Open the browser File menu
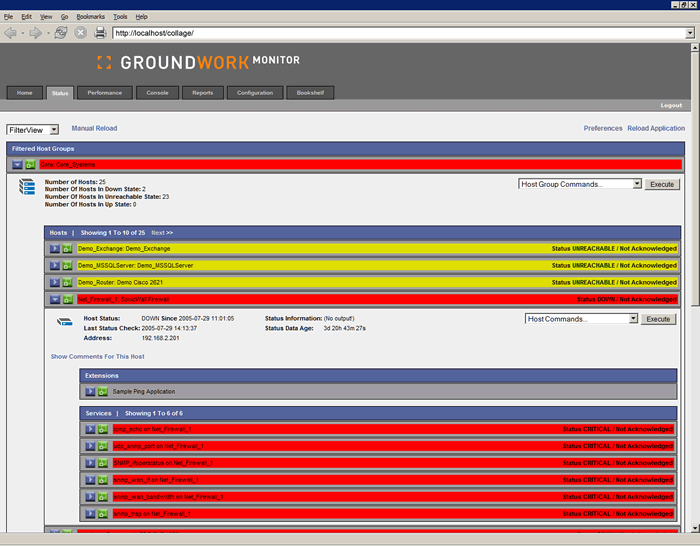This screenshot has width=700, height=546. [x=8, y=17]
